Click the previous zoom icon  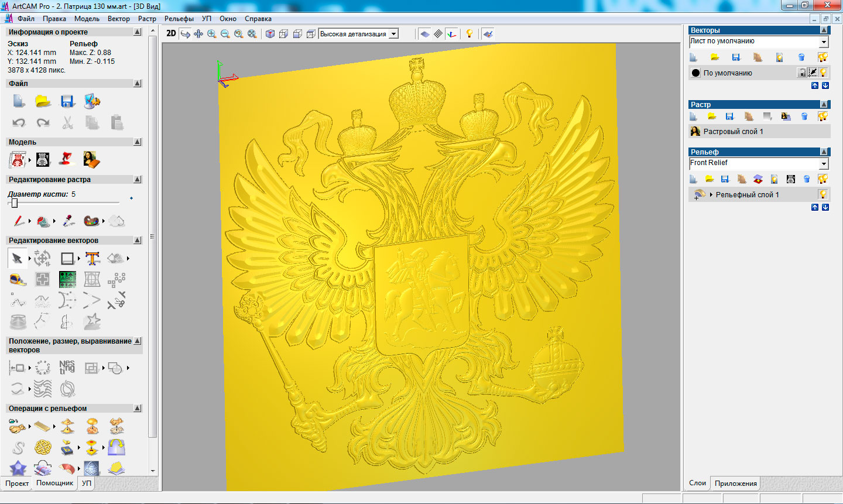[x=238, y=34]
